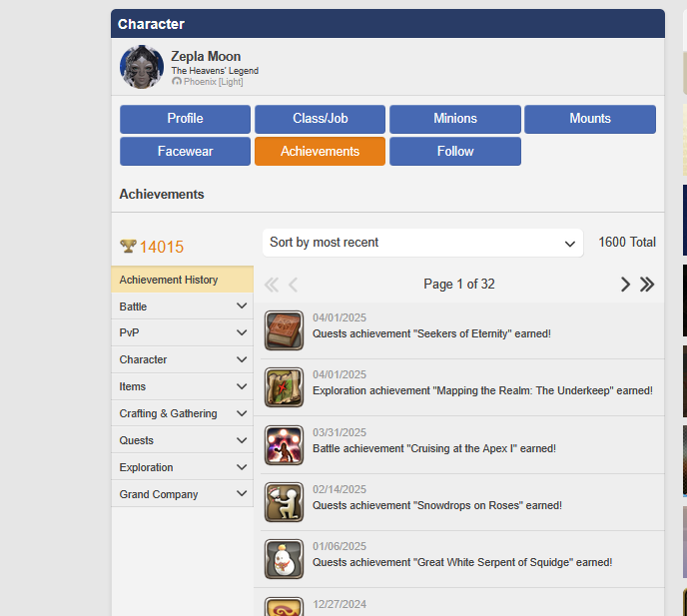Viewport: 687px width, 616px height.
Task: Click the Mapping the Realm map icon
Action: 284,387
